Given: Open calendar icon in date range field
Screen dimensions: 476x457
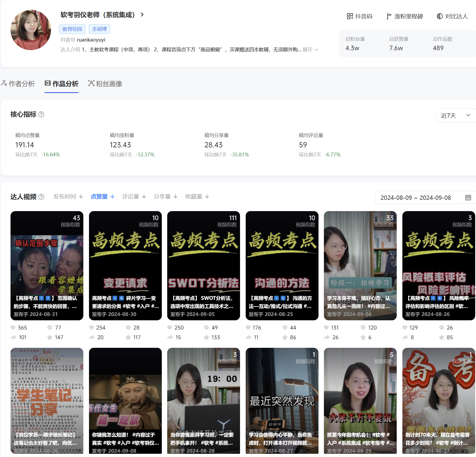Looking at the screenshot, I should [x=468, y=198].
